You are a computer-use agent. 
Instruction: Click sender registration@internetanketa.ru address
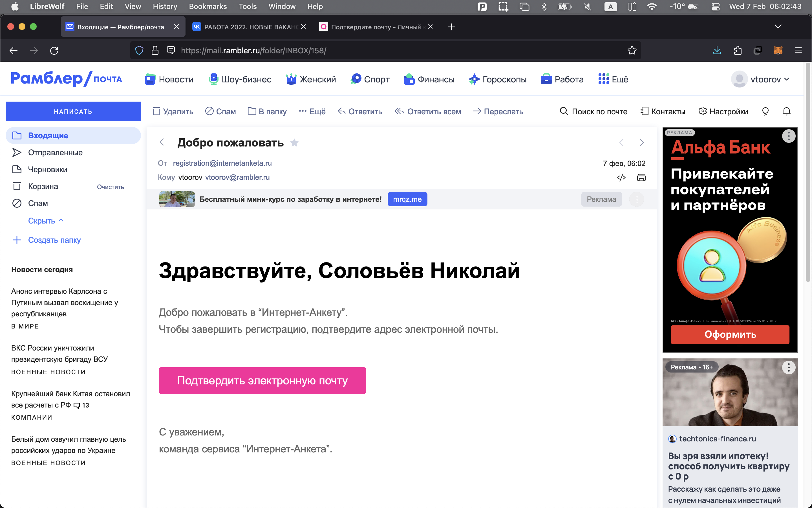coord(222,163)
